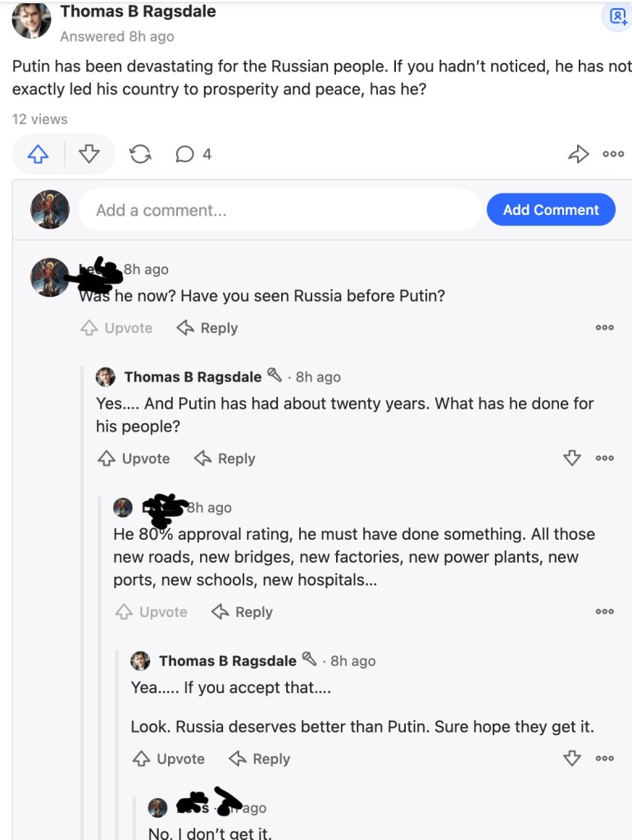
Task: Click the avatar thumbnail beside the comment box
Action: point(50,210)
